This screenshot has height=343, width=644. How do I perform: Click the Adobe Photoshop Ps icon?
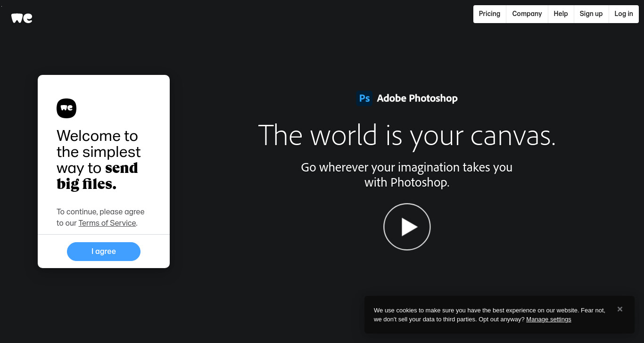point(364,98)
